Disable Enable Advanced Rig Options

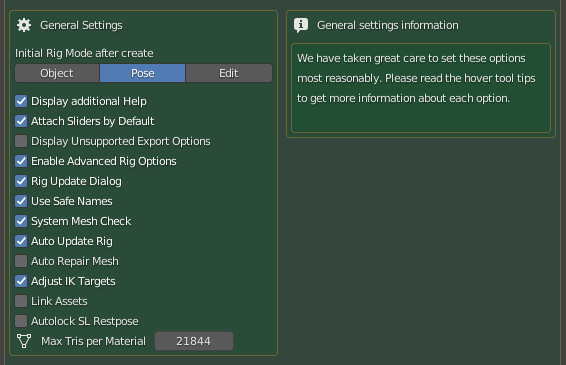[x=21, y=161]
